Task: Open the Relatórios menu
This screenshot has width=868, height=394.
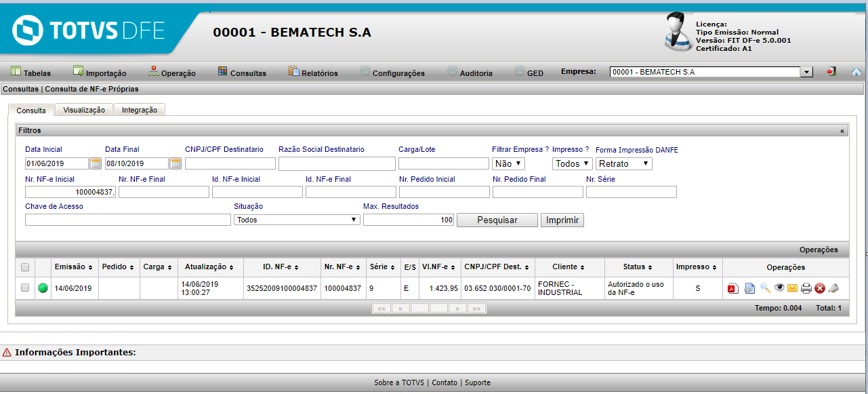Action: coord(313,73)
